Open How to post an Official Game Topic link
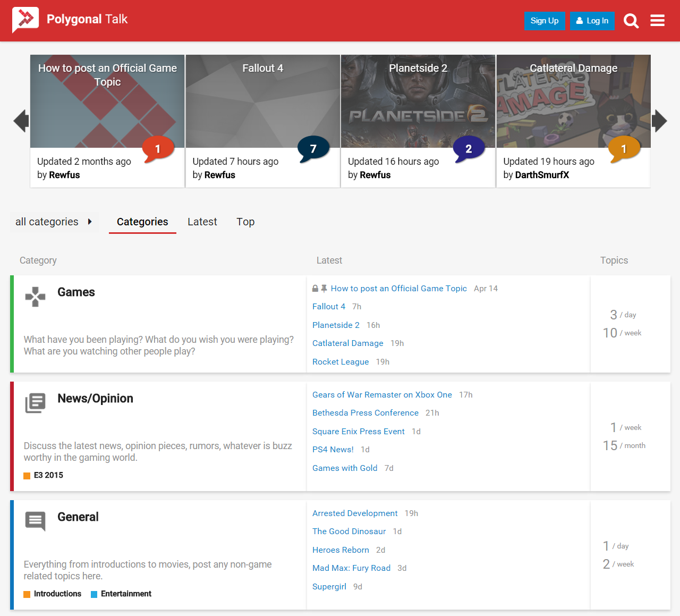Viewport: 680px width, 616px height. (399, 289)
